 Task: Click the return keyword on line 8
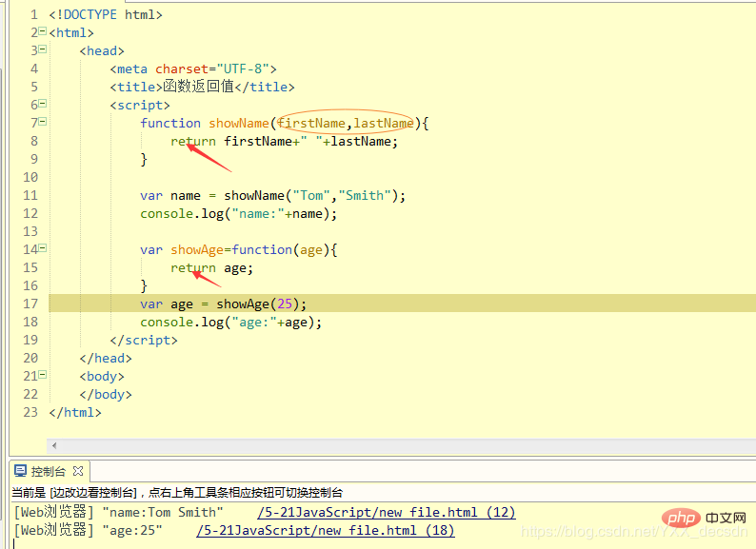tap(193, 141)
